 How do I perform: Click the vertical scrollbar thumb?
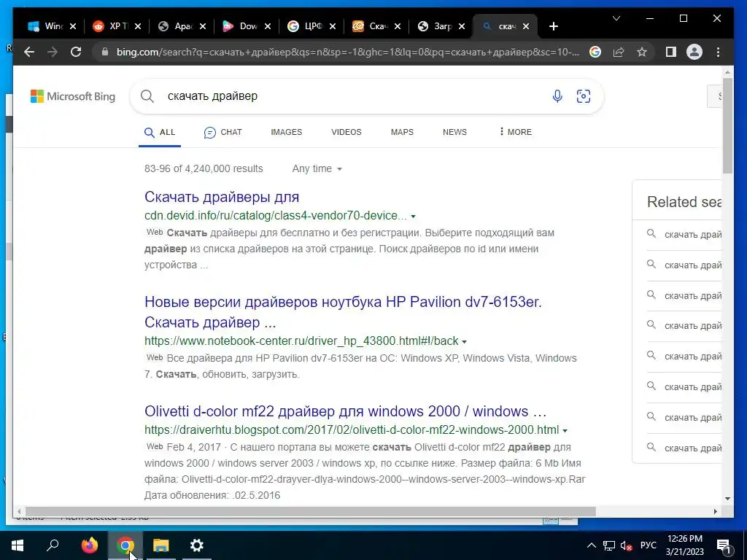tap(727, 125)
